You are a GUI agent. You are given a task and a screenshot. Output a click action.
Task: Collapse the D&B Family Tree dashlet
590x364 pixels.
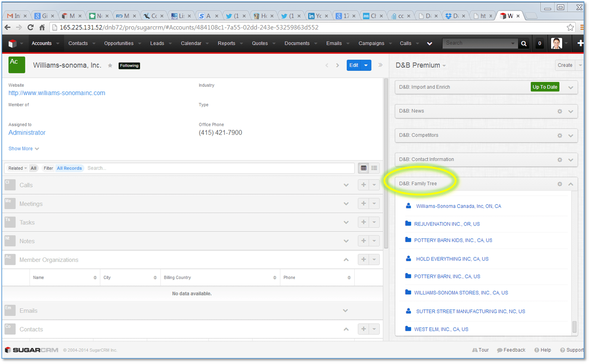point(571,184)
